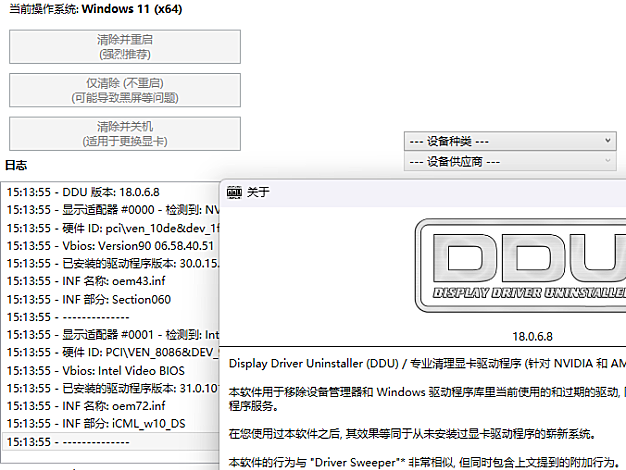
Task: Click the 'Display Driver Uninstaller (DDU)' description line
Action: pos(427,363)
